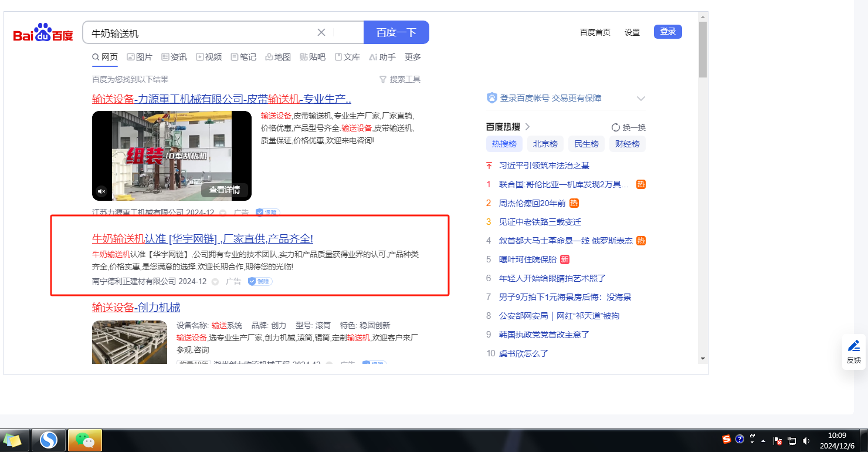The height and width of the screenshot is (452, 868).
Task: Select the 财经榜 tab
Action: click(x=628, y=144)
